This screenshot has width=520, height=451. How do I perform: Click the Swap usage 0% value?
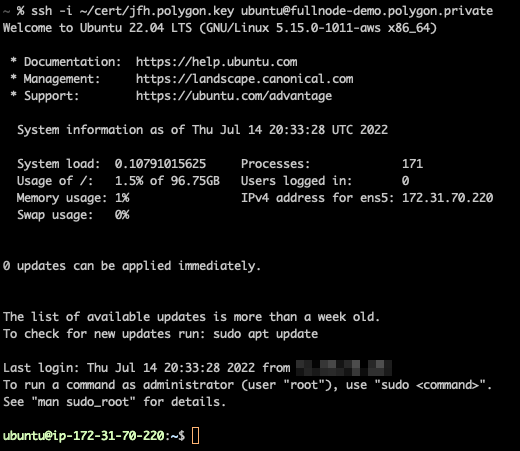(122, 215)
